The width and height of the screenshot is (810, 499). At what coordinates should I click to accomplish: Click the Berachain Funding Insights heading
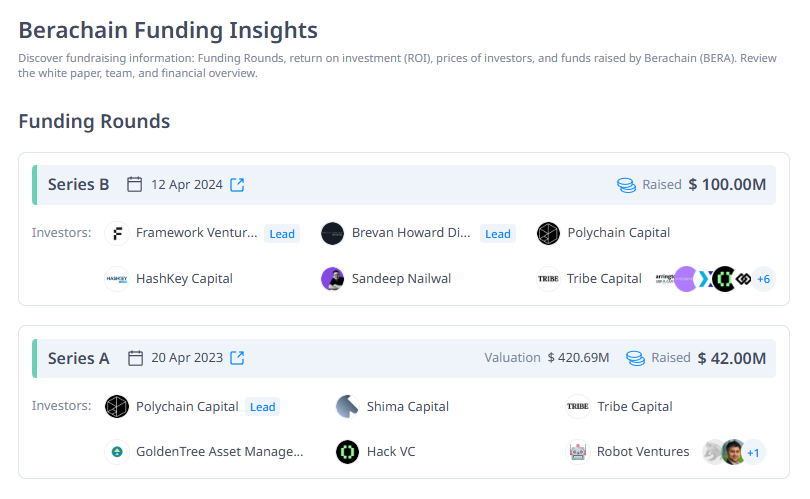[168, 30]
